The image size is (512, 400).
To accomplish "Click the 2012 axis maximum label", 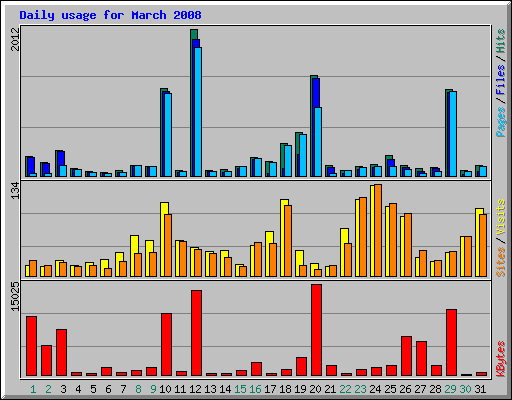I will 15,39.
